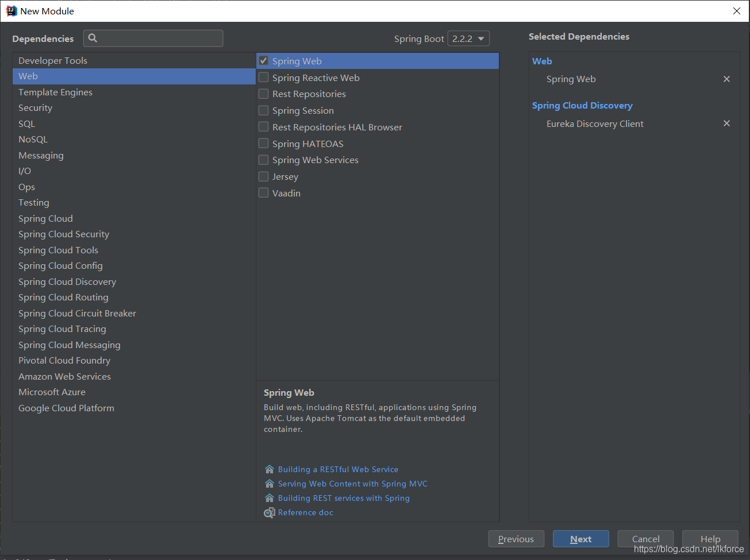Open Amazon Web Services category
Viewport: 750px width, 560px height.
click(134, 376)
